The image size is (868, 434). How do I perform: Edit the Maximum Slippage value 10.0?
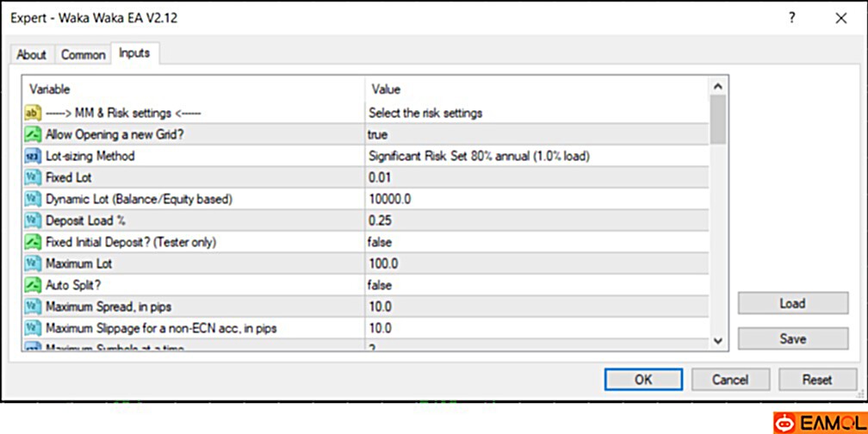(537, 328)
